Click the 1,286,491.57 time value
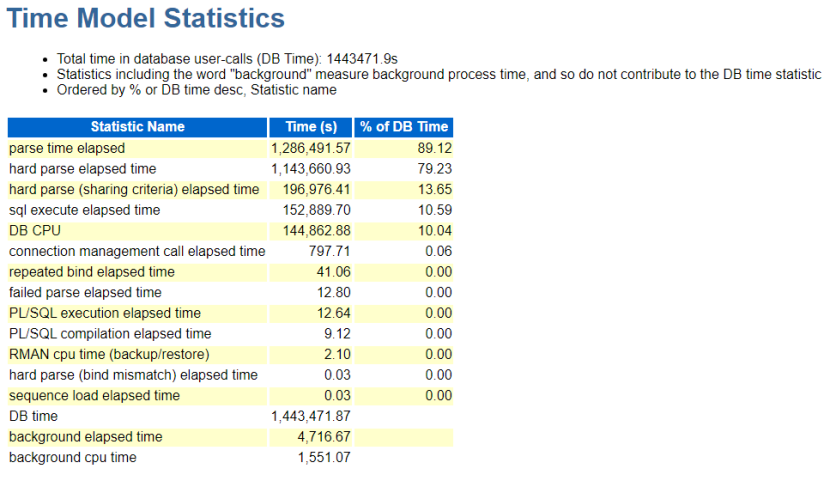The width and height of the screenshot is (830, 487). pos(311,148)
